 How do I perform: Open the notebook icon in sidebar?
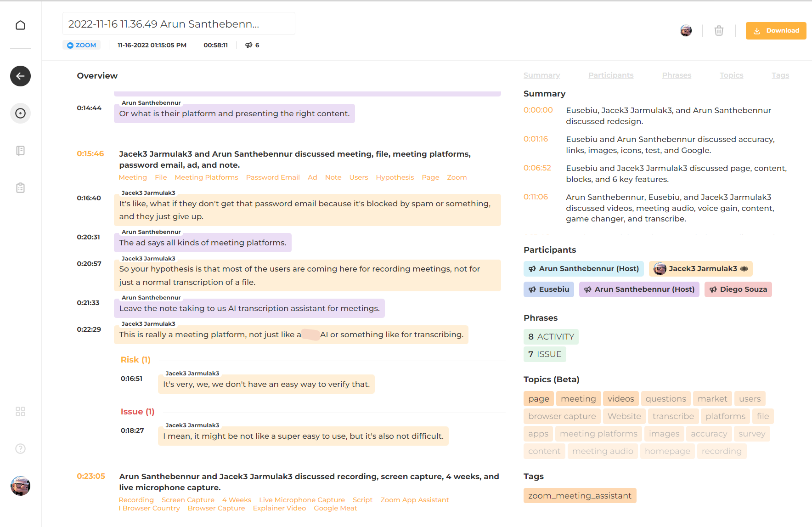click(20, 151)
